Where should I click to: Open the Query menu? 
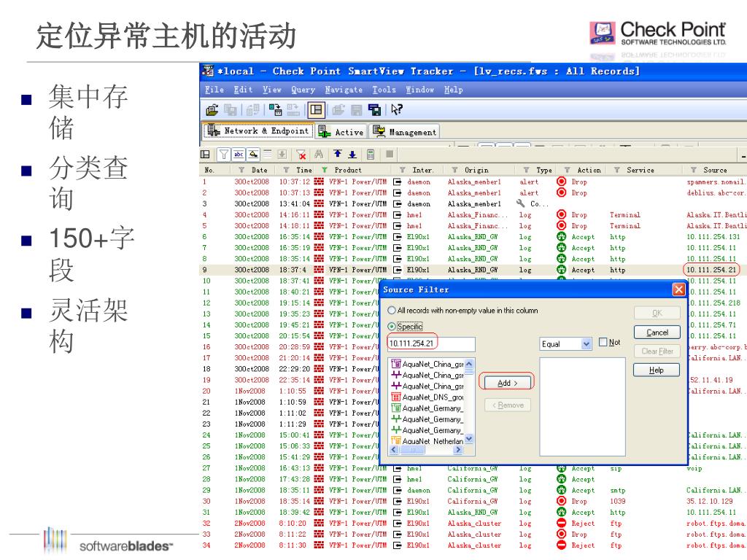pos(303,90)
